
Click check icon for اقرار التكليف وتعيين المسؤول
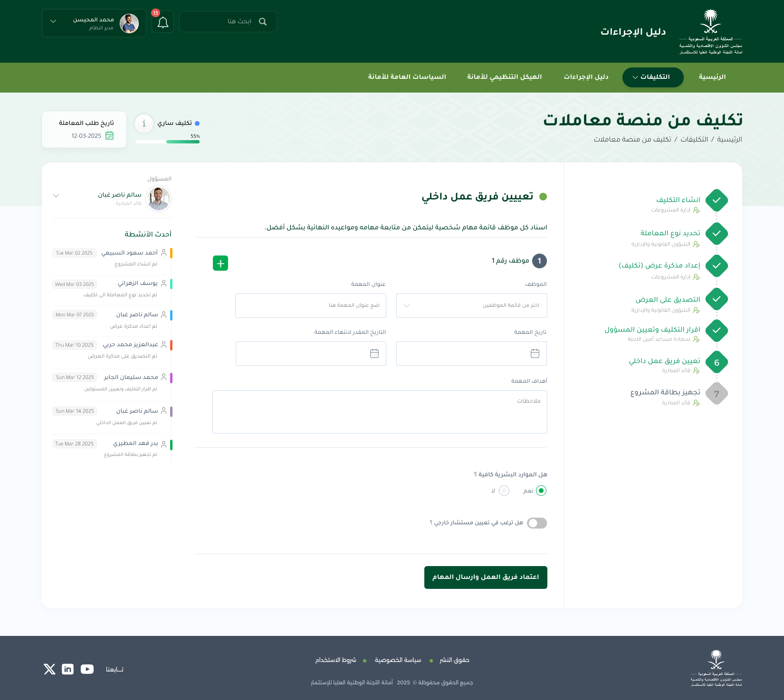coord(717,331)
